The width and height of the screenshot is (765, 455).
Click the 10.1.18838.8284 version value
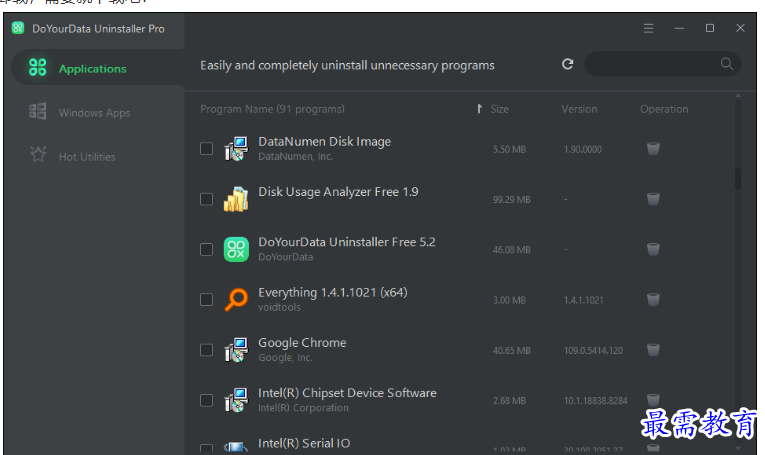coord(596,401)
